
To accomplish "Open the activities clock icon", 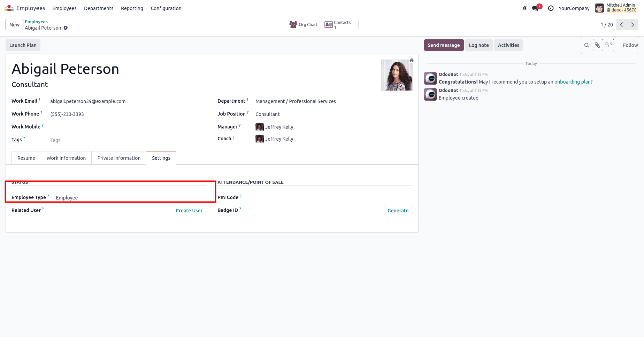I will tap(551, 8).
